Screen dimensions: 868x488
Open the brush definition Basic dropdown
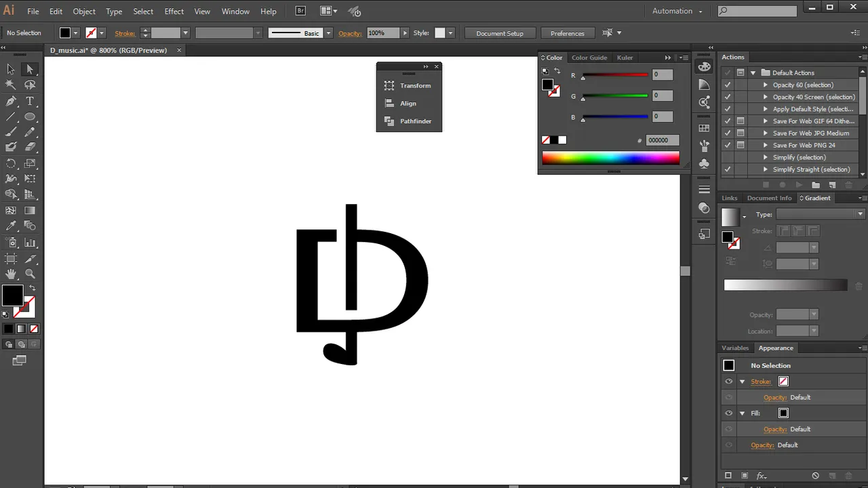(x=328, y=33)
